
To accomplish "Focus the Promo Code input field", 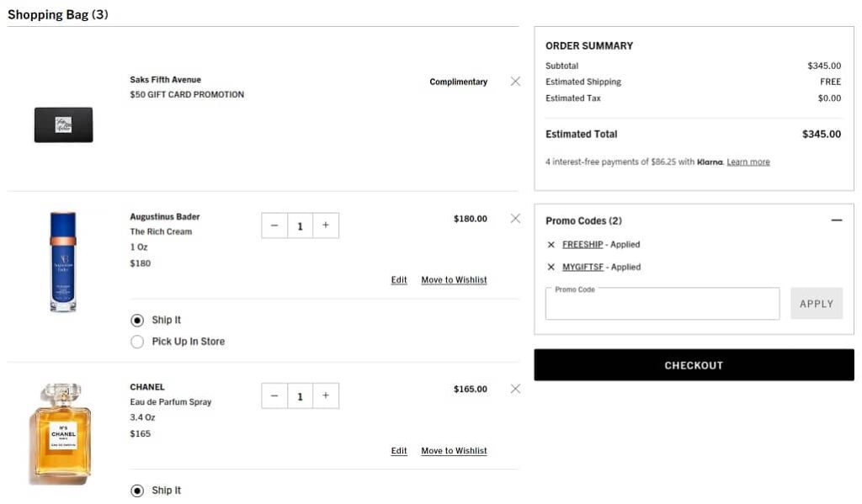I will pyautogui.click(x=662, y=306).
